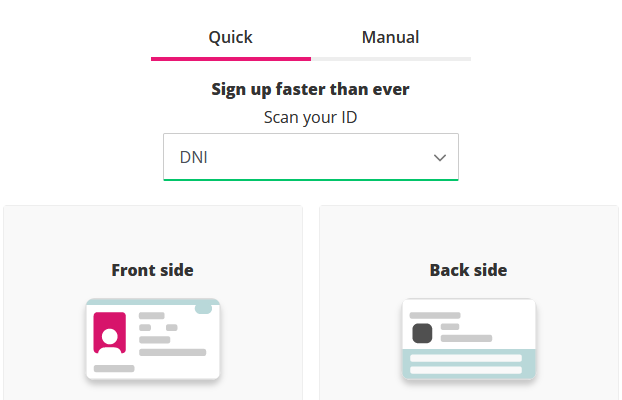Click the Back side heading
622x400 pixels.
(x=468, y=270)
